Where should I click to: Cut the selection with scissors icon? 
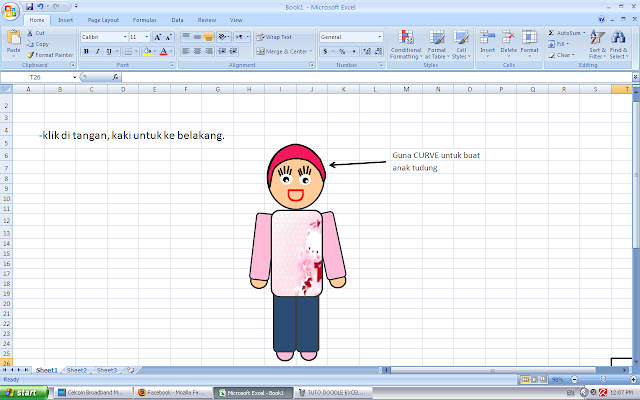pos(30,33)
